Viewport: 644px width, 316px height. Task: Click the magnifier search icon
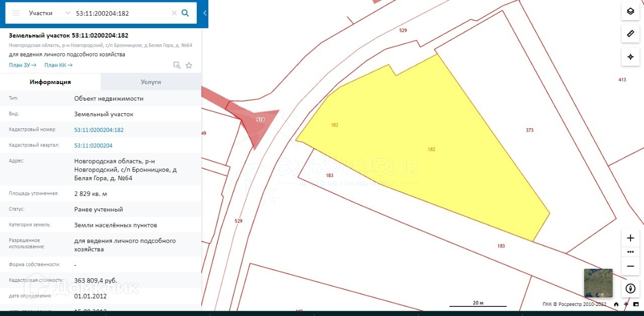coord(185,13)
